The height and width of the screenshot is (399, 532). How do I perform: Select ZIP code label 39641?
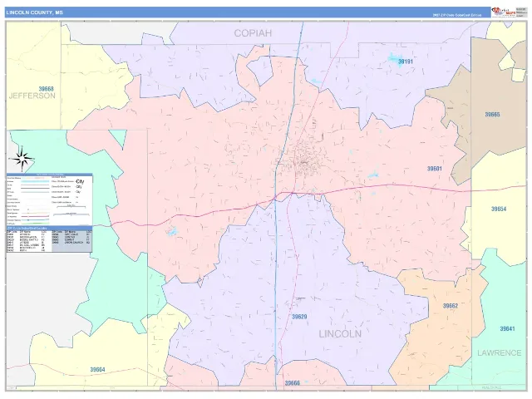point(507,328)
